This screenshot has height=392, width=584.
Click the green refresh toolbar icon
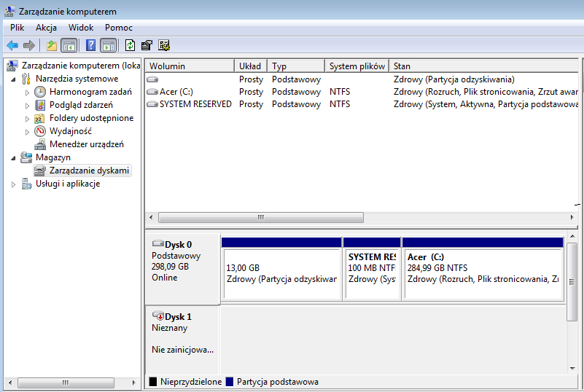click(130, 45)
